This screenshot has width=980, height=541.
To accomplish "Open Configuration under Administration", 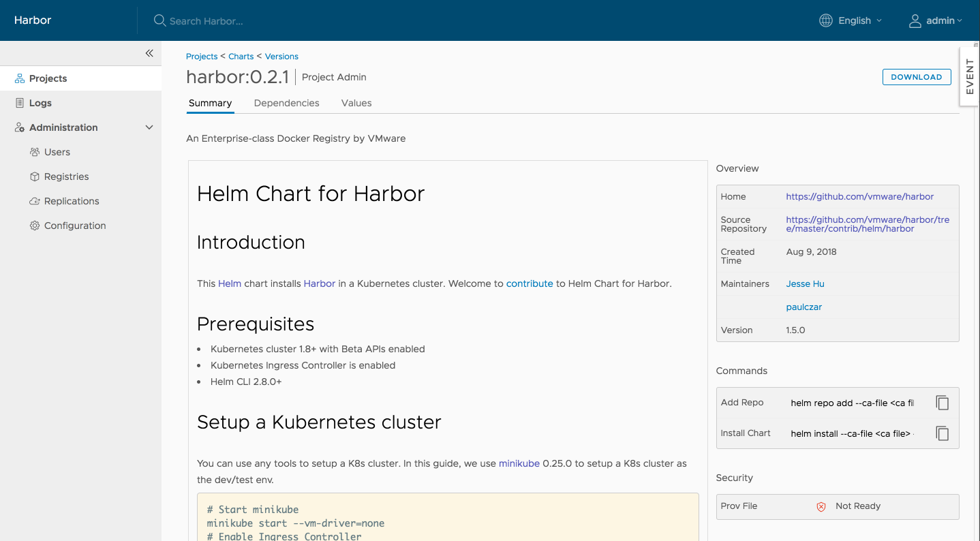I will tap(75, 226).
